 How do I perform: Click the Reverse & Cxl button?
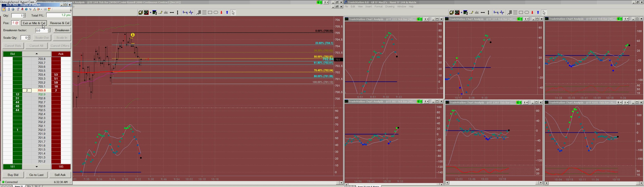(x=60, y=23)
